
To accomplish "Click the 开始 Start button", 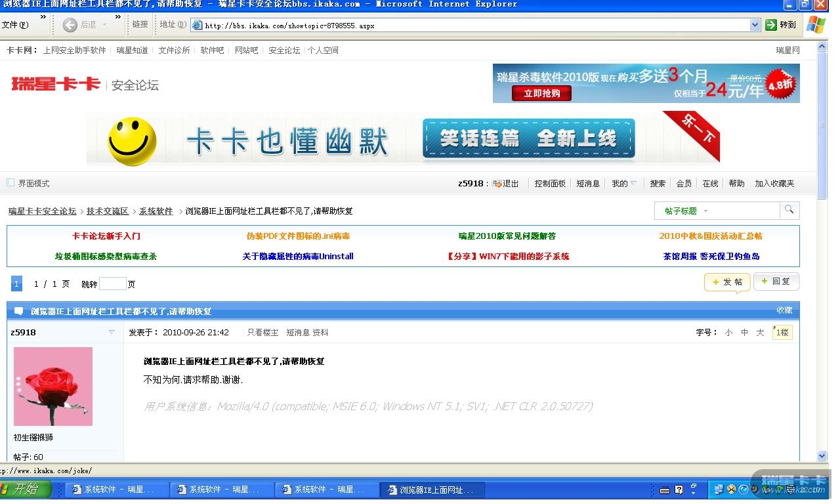I will [26, 490].
